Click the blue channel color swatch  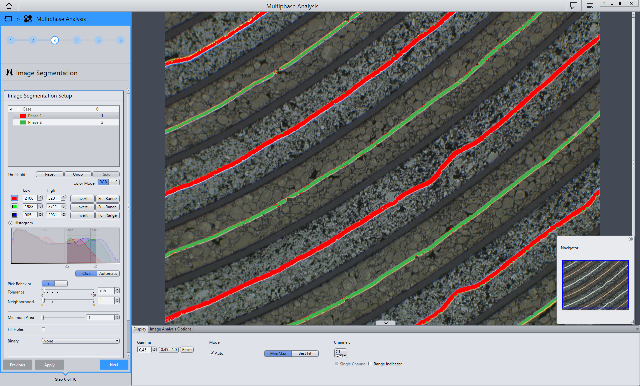click(15, 215)
